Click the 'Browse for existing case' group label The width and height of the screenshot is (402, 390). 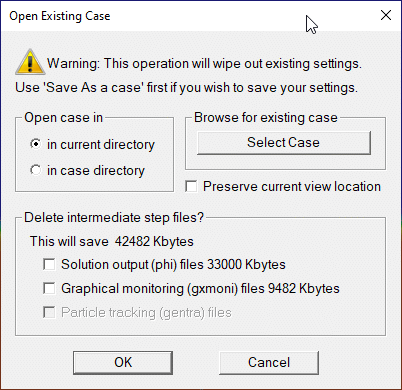tap(266, 117)
